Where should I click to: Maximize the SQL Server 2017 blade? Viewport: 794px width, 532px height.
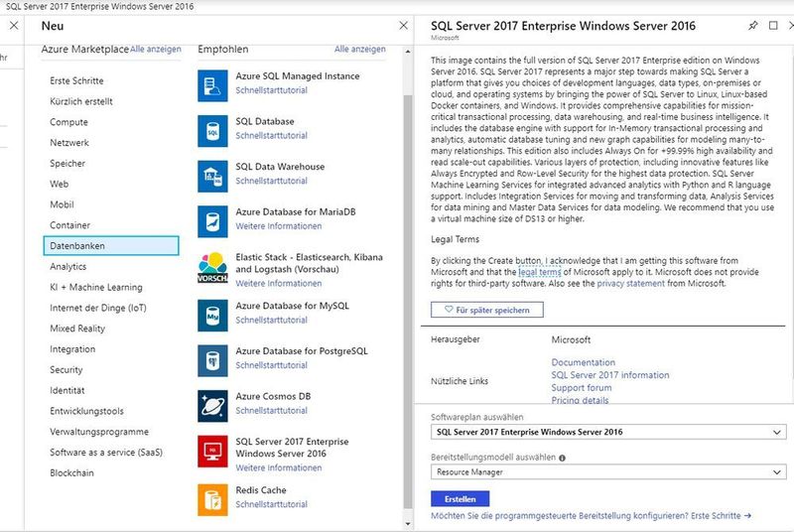tap(773, 25)
